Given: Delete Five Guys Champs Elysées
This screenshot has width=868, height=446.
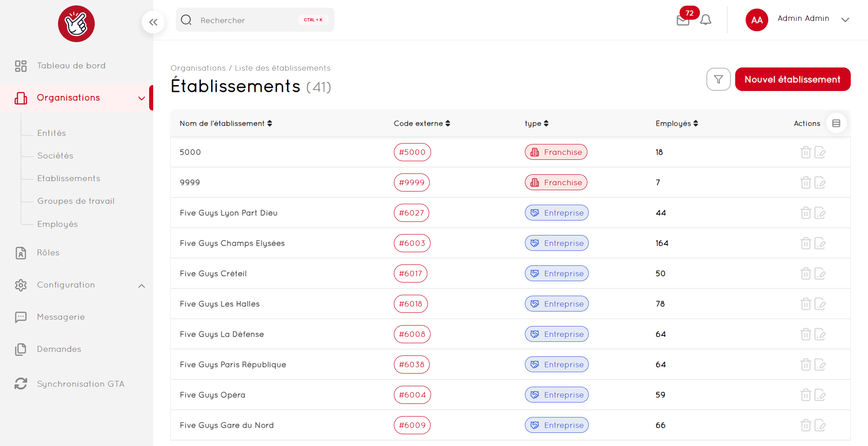Looking at the screenshot, I should [805, 243].
